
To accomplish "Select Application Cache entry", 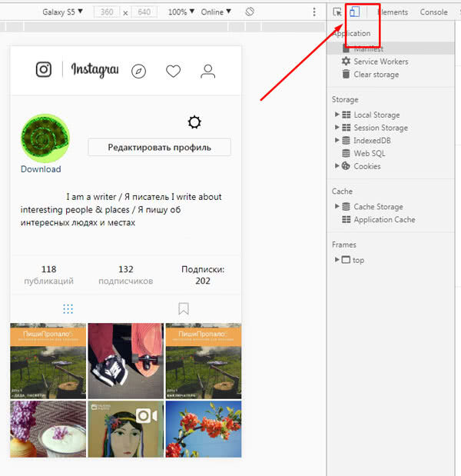I will pyautogui.click(x=379, y=219).
